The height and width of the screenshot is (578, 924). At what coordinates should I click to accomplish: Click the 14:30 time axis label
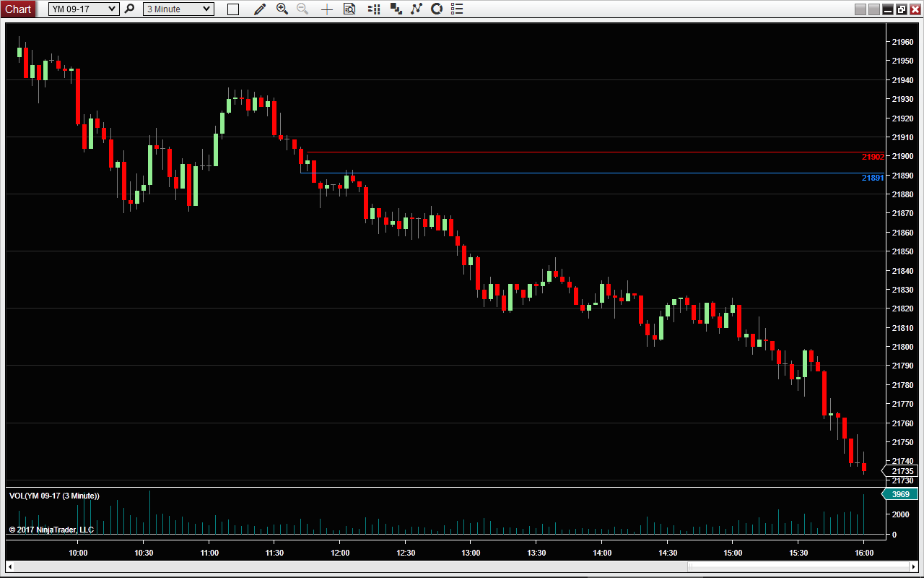667,553
